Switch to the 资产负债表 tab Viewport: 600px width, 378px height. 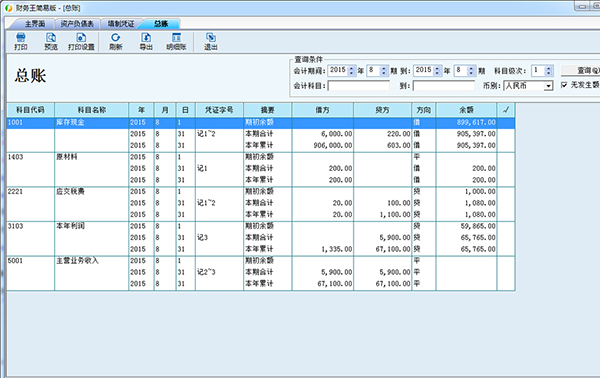77,24
